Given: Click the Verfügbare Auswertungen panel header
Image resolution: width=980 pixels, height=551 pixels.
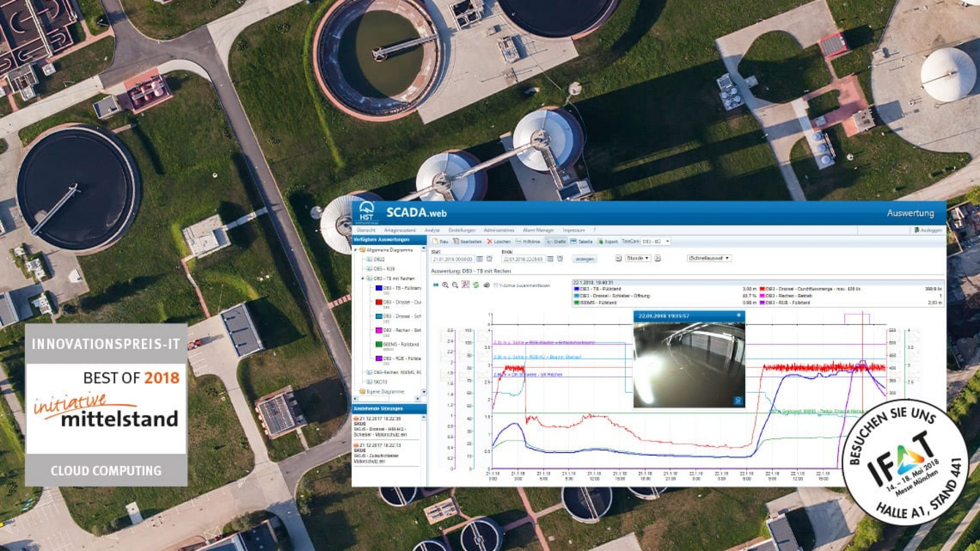Looking at the screenshot, I should click(389, 240).
